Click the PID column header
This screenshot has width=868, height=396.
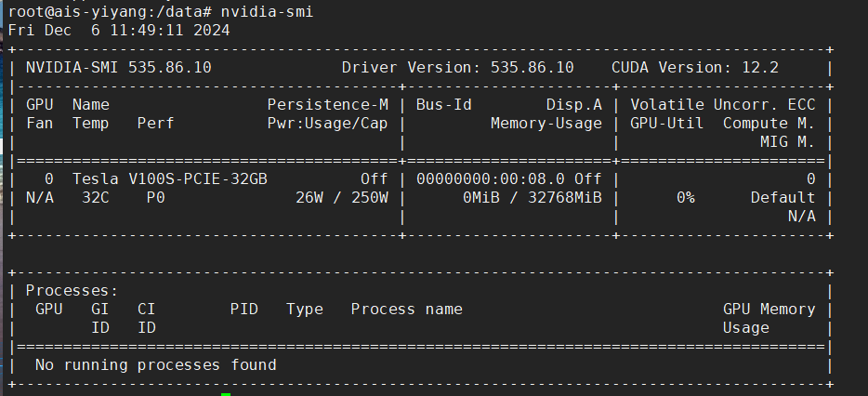tap(243, 309)
